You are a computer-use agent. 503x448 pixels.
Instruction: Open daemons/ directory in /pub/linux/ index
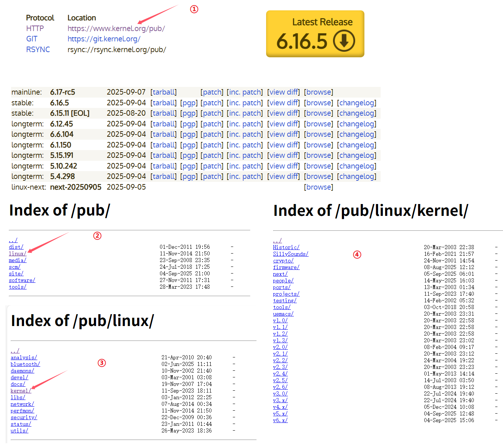[x=22, y=371]
